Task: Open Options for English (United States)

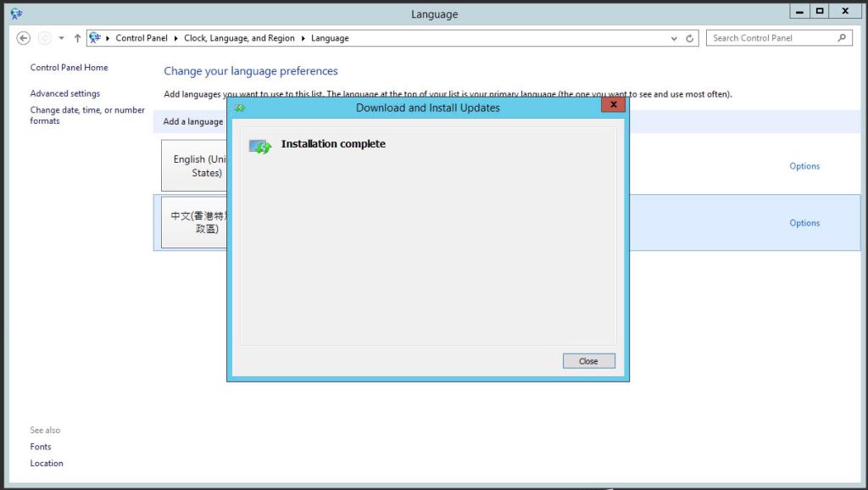Action: (804, 166)
